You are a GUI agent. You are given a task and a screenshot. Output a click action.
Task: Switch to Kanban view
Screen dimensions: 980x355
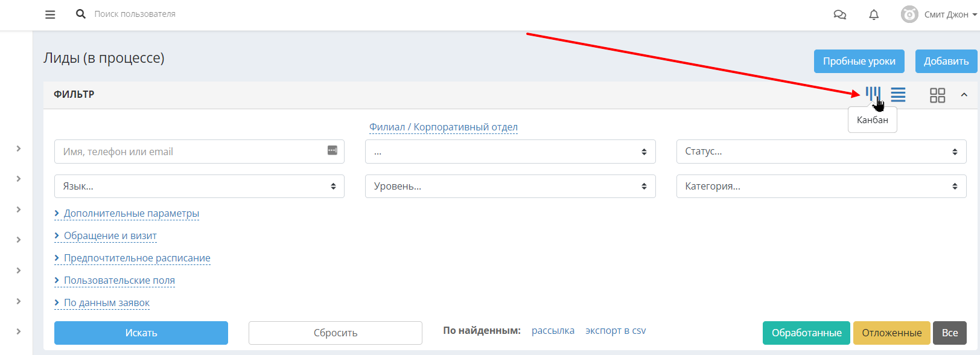(x=873, y=94)
